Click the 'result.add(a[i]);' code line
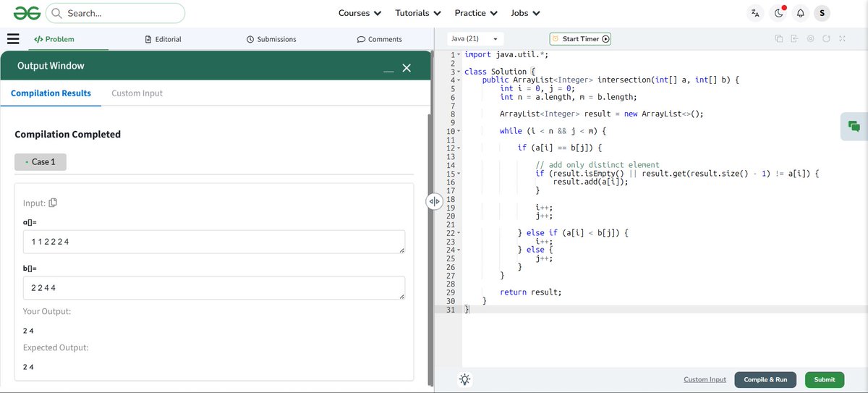868x393 pixels. tap(590, 182)
